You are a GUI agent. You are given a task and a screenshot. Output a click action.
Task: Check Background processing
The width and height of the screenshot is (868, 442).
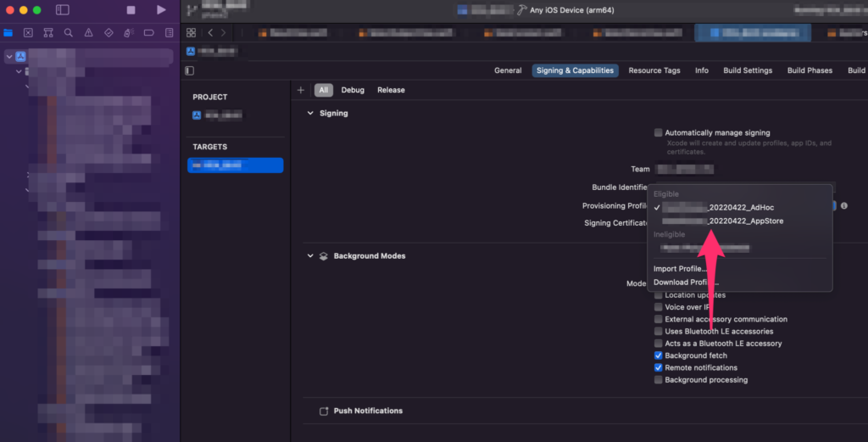(x=658, y=380)
